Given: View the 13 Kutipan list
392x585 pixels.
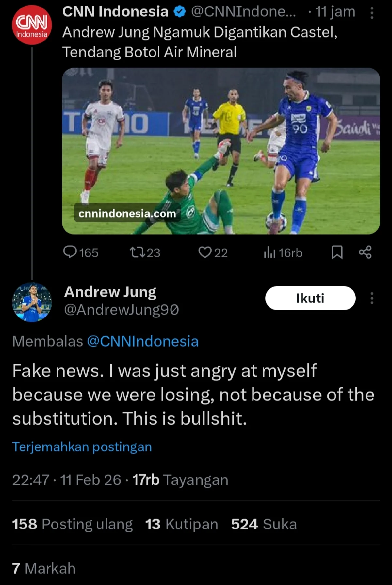Looking at the screenshot, I should coord(182,524).
